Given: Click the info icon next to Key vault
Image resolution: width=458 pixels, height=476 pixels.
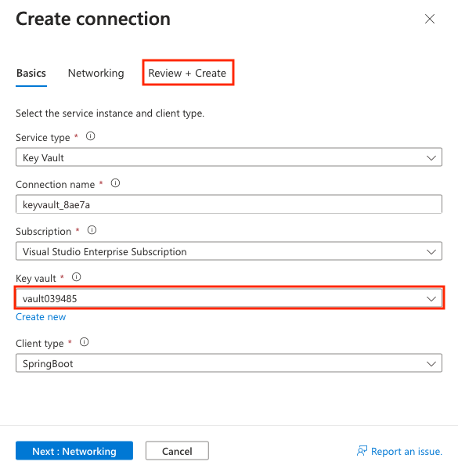Looking at the screenshot, I should click(x=77, y=277).
